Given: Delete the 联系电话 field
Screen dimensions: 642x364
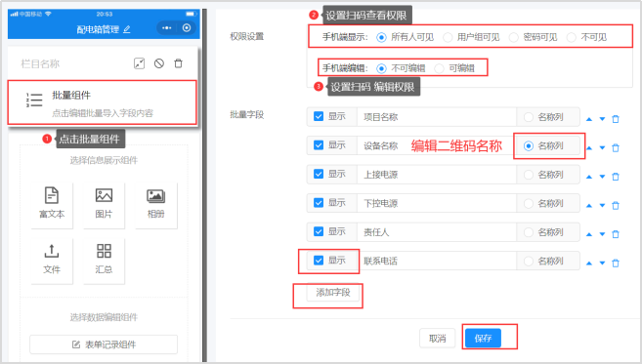Looking at the screenshot, I should click(616, 263).
